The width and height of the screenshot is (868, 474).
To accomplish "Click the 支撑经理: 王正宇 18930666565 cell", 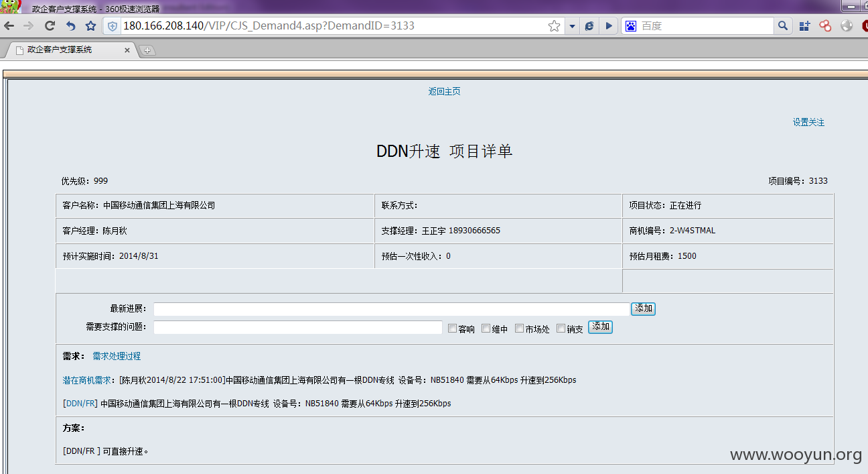I will pyautogui.click(x=498, y=231).
